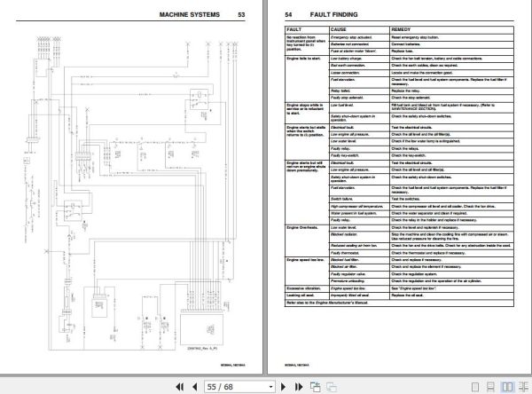The width and height of the screenshot is (532, 394).
Task: Click the REMEDY column header
Action: (x=451, y=29)
